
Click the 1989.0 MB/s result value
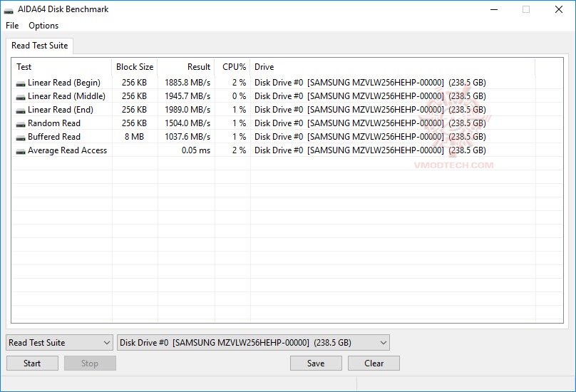187,110
